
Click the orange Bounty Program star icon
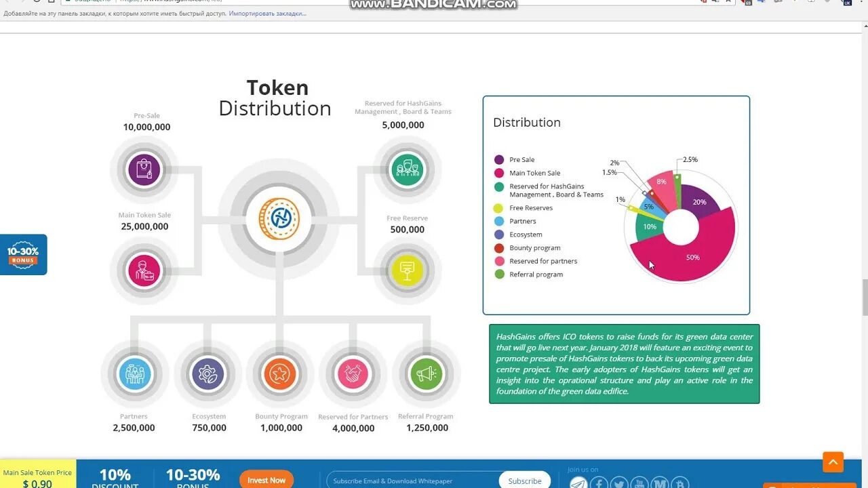point(280,374)
